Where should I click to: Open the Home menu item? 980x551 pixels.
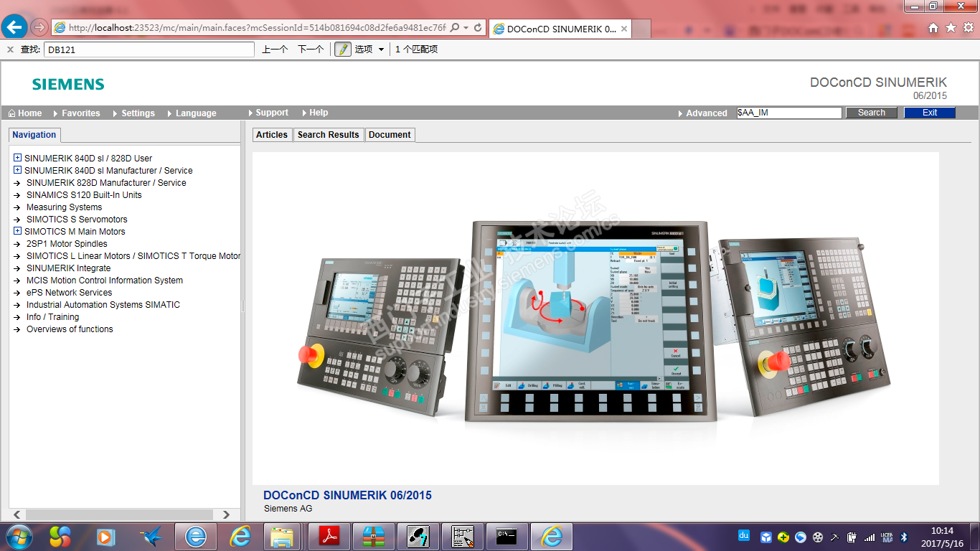click(25, 113)
